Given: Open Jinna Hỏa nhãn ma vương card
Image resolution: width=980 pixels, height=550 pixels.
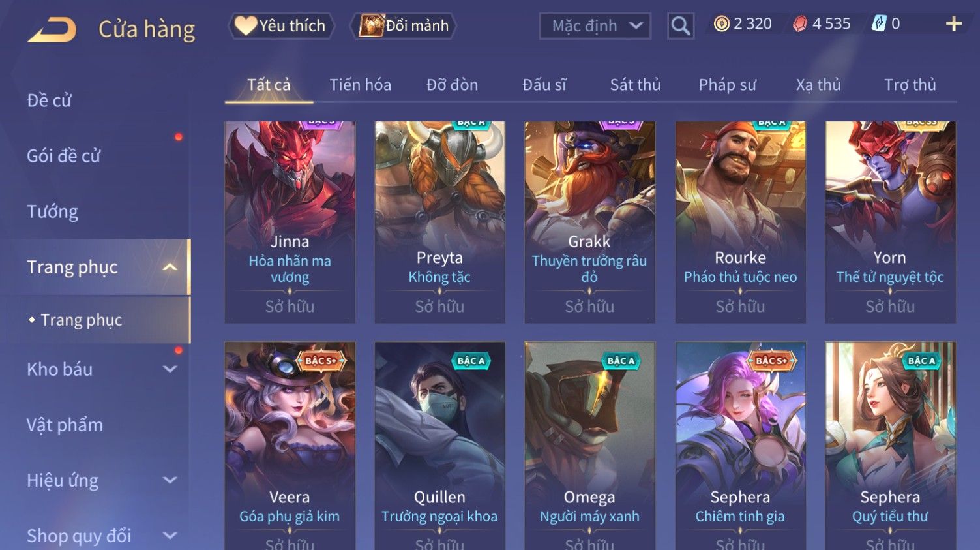Looking at the screenshot, I should point(290,222).
